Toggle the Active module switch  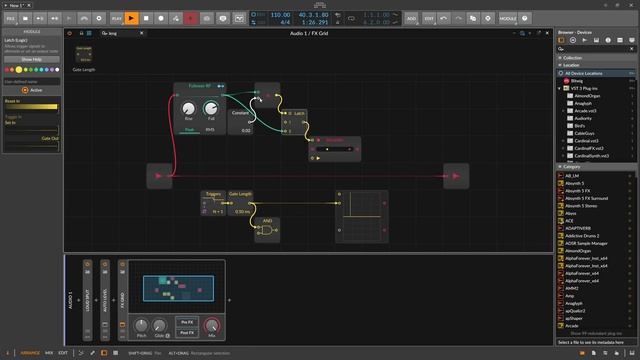click(x=25, y=90)
